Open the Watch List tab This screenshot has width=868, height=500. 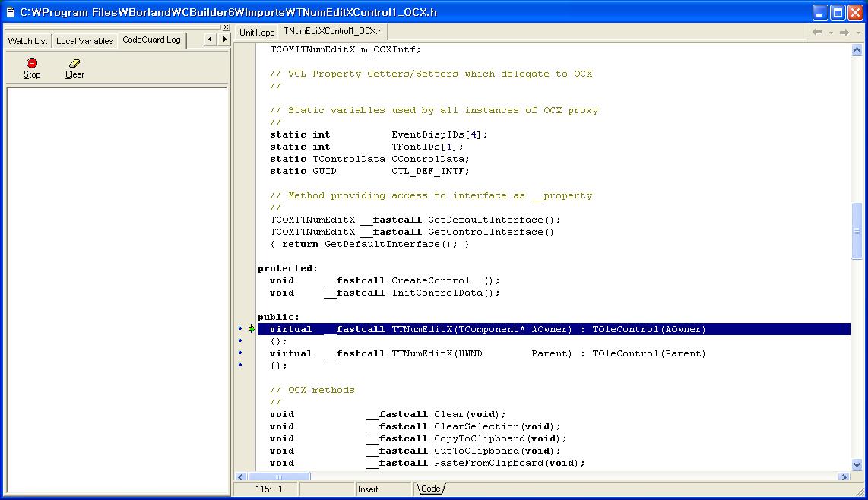tap(27, 41)
